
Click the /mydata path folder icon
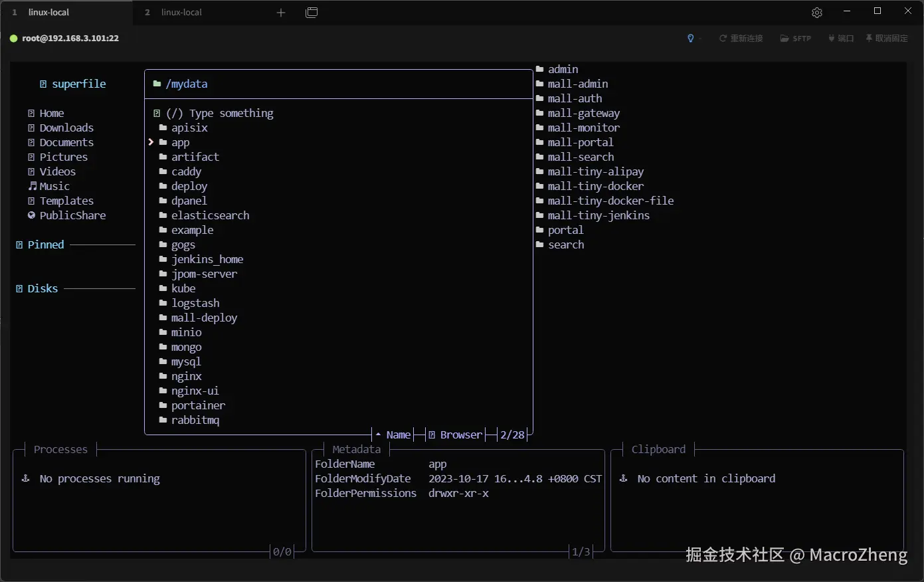click(157, 84)
